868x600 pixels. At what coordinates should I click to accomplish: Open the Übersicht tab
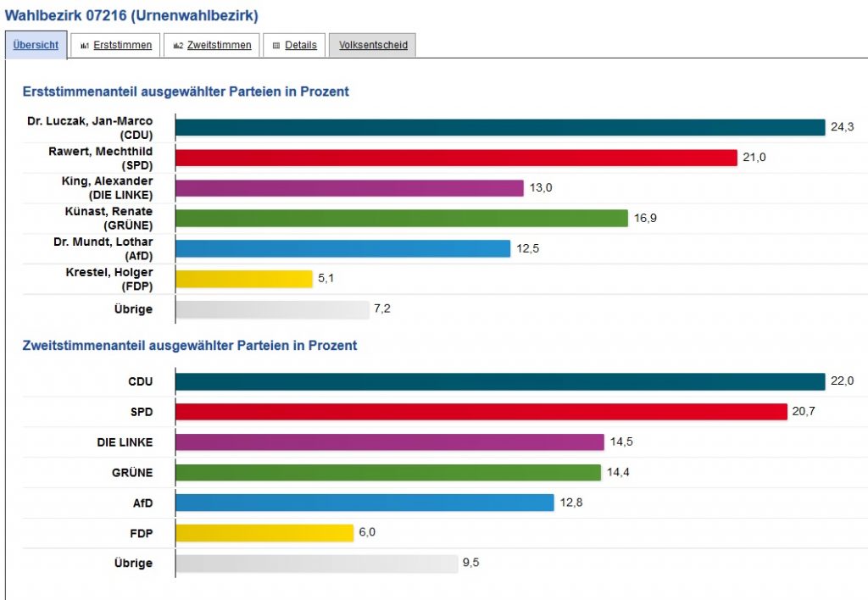[36, 45]
